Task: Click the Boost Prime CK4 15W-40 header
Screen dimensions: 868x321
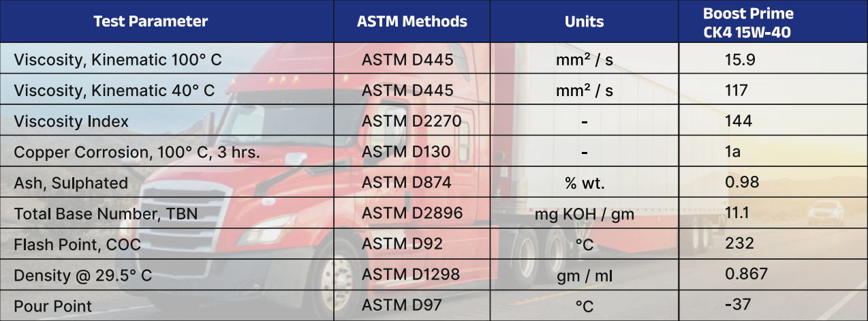Action: click(747, 22)
